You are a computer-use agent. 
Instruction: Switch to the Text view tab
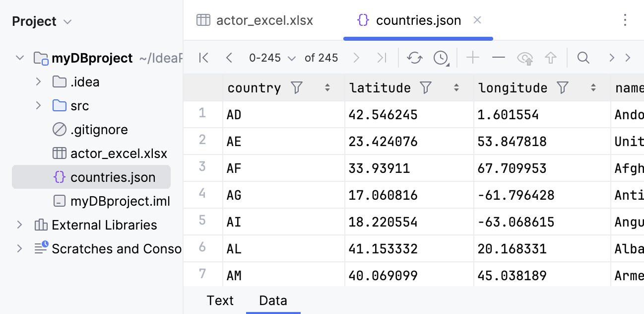coord(220,300)
